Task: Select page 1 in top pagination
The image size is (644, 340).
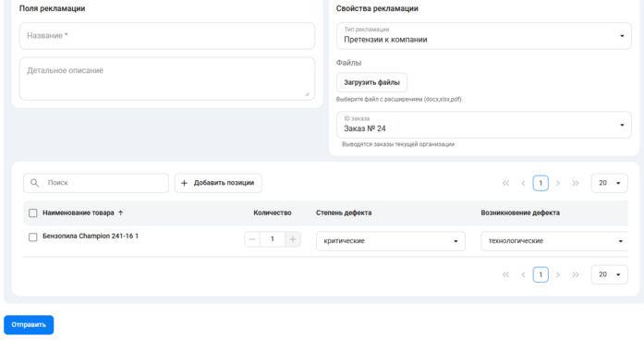Action: pyautogui.click(x=541, y=183)
